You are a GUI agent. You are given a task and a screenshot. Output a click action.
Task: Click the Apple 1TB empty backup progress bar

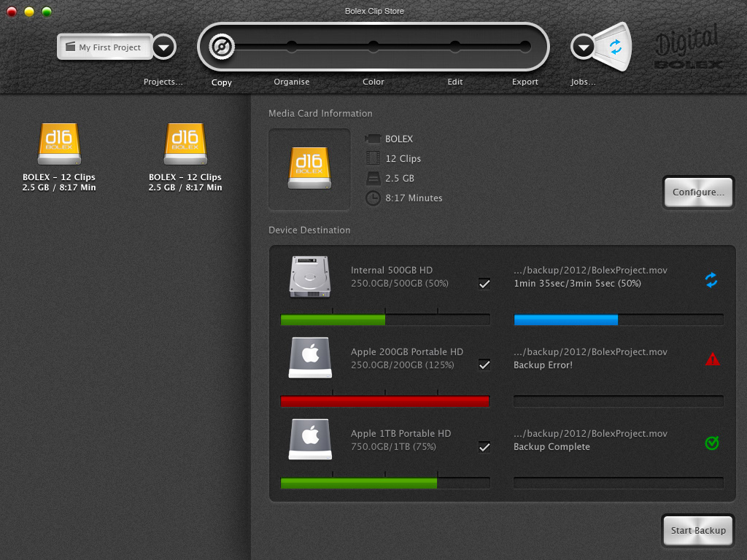click(619, 483)
